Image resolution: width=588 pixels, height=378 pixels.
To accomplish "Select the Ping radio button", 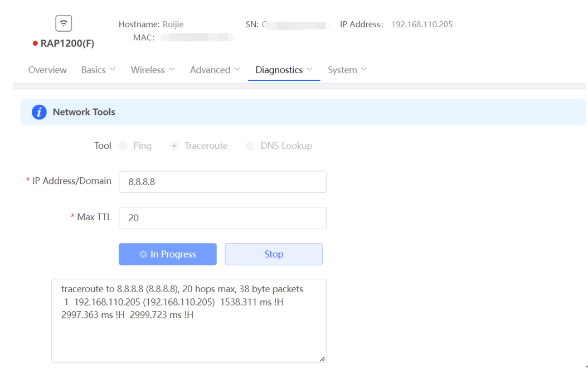I will coord(123,146).
